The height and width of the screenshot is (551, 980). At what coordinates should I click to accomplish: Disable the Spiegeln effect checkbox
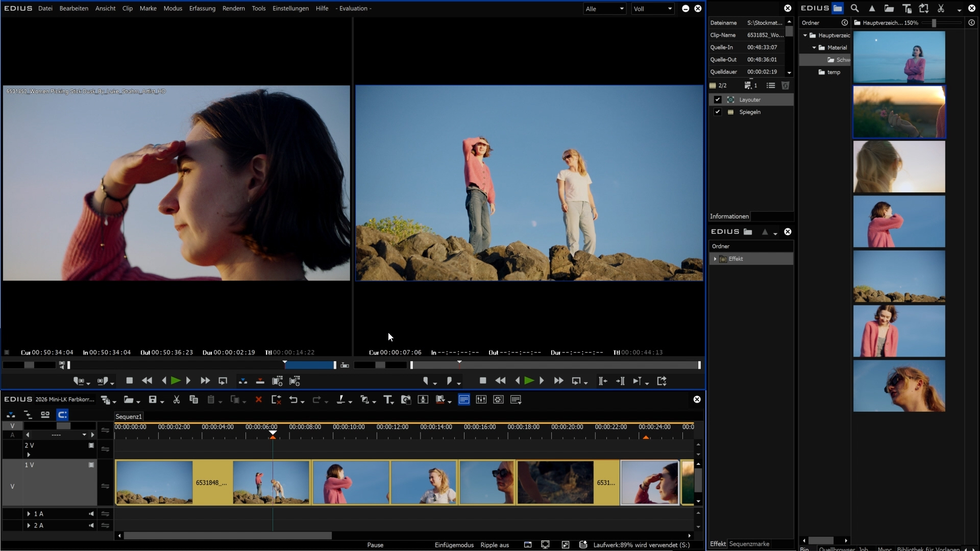point(718,112)
